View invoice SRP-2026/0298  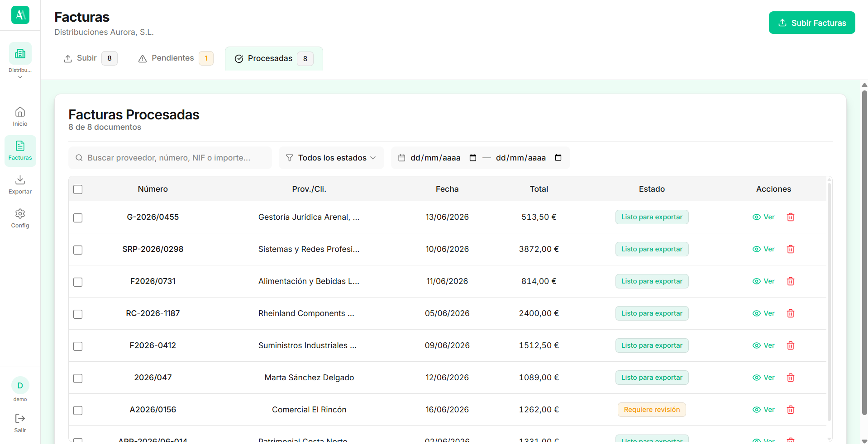(x=763, y=249)
